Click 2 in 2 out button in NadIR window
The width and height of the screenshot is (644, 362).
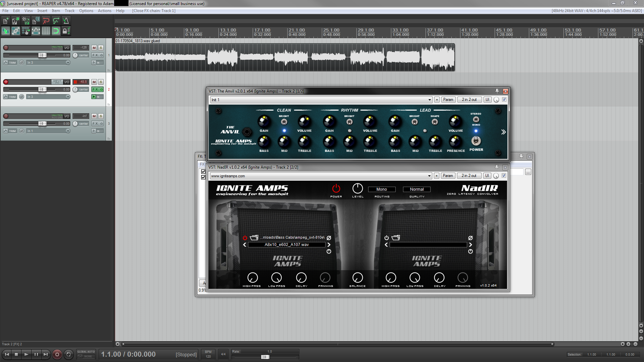coord(469,176)
